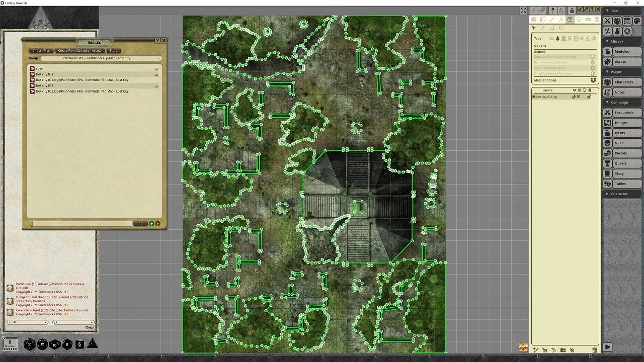Open the Quests list
The width and height of the screenshot is (644, 362).
pyautogui.click(x=622, y=163)
